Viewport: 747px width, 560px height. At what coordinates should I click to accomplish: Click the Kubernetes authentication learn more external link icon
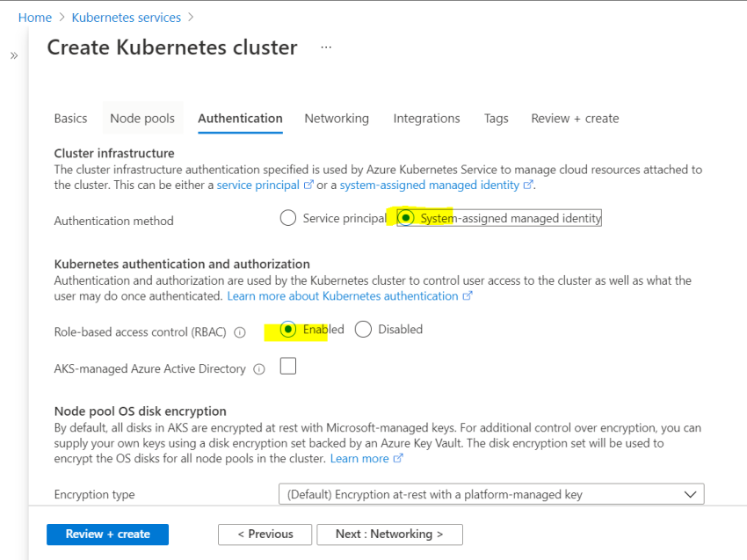469,296
